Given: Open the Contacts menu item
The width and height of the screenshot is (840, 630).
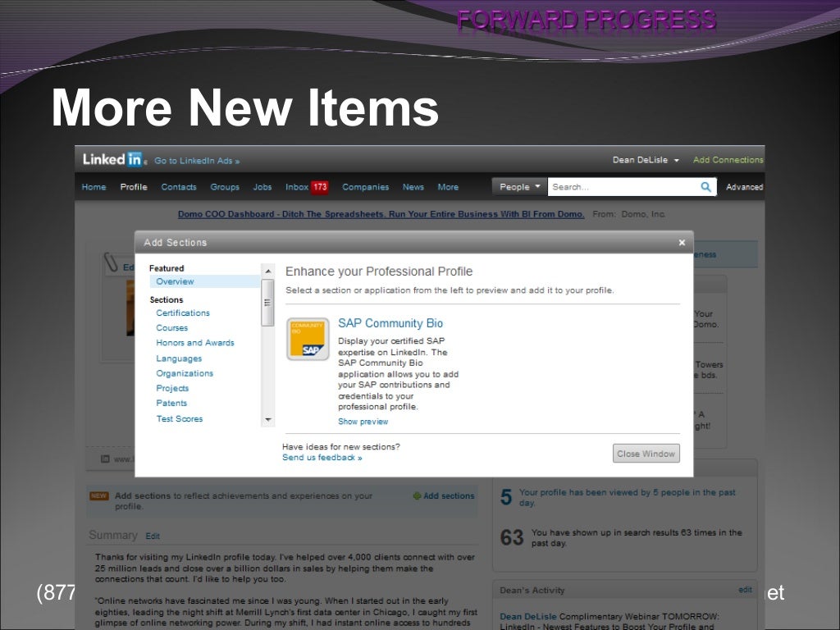Looking at the screenshot, I should (179, 187).
